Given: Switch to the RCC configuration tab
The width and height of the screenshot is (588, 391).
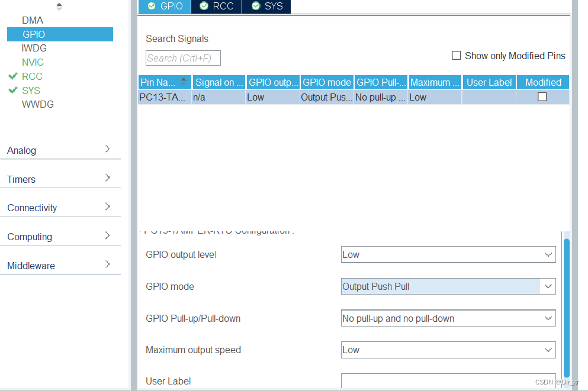Looking at the screenshot, I should pyautogui.click(x=216, y=7).
